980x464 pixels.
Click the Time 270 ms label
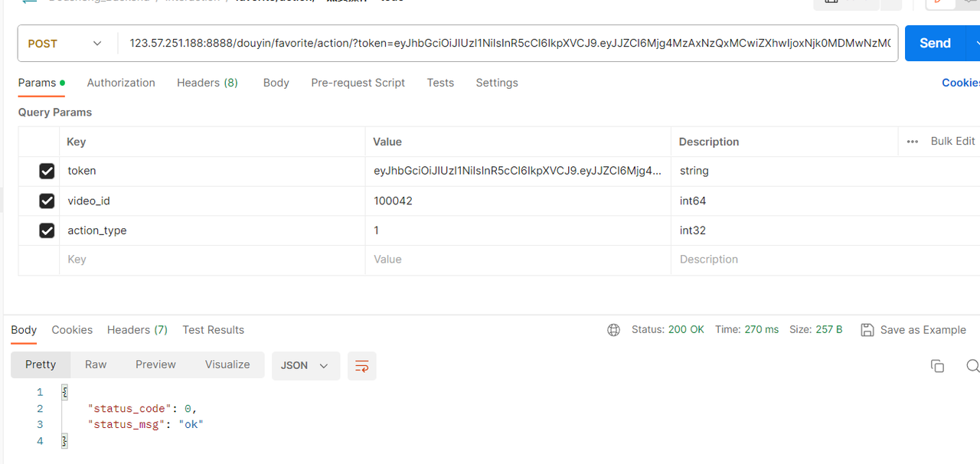tap(746, 330)
